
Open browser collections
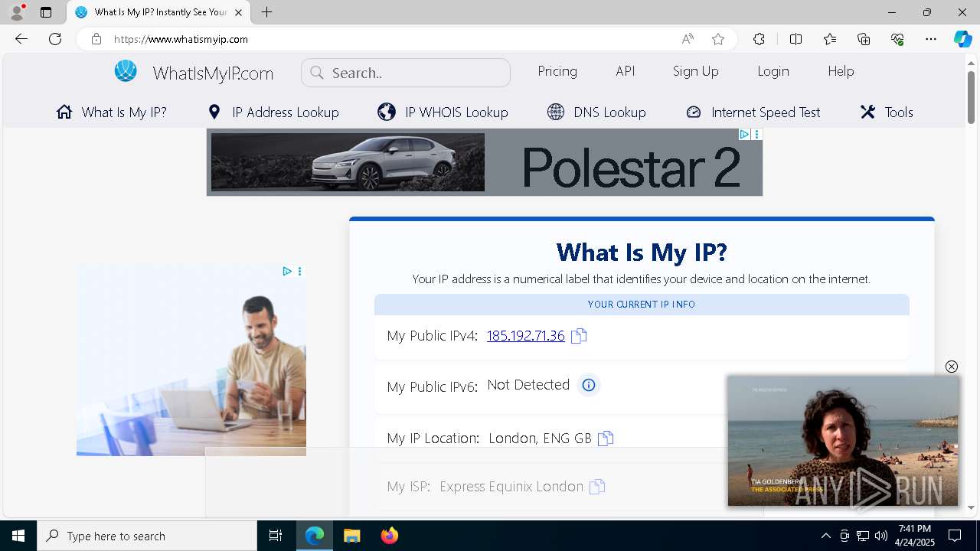click(864, 39)
